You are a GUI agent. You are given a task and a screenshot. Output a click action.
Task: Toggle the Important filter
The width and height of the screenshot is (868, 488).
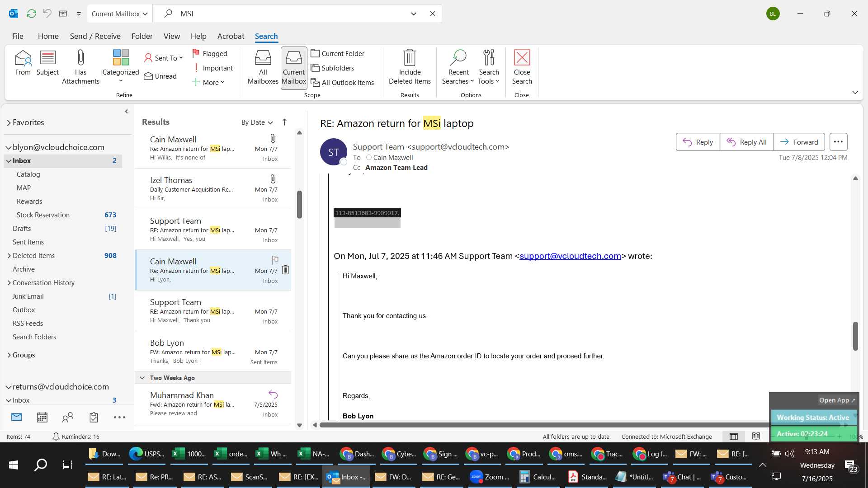[x=212, y=68]
